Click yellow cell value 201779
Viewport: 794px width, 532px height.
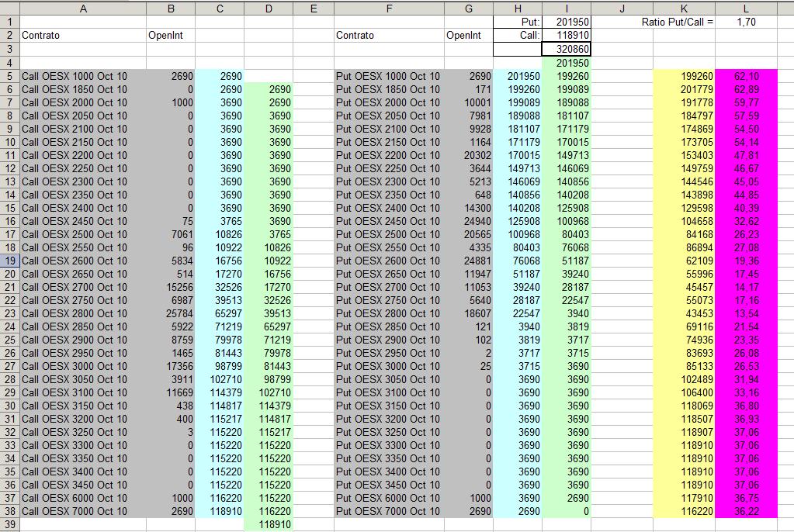pos(684,89)
